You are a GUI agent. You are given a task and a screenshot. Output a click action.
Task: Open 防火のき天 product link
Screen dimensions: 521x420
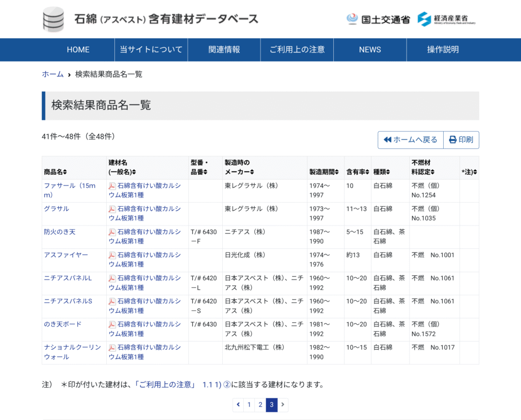[x=60, y=232]
